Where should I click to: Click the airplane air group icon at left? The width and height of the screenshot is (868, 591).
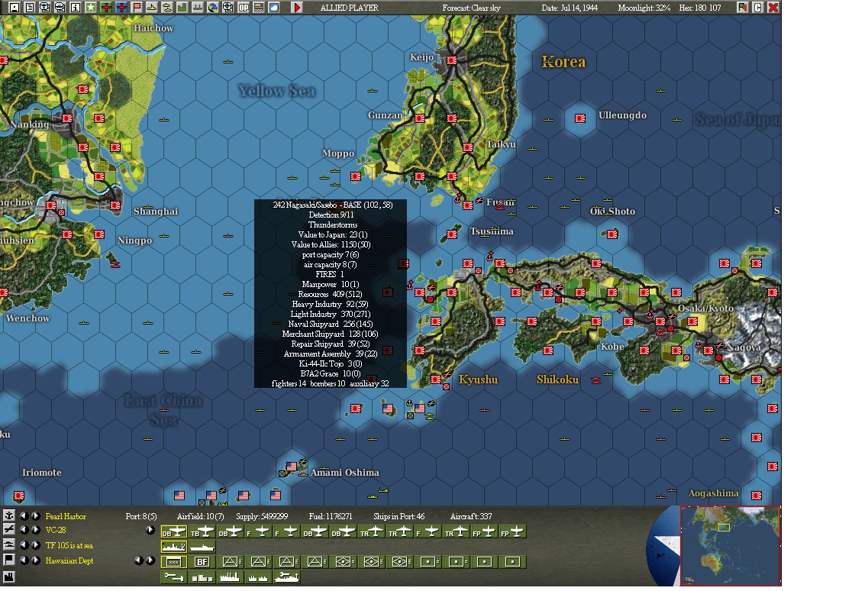point(9,529)
